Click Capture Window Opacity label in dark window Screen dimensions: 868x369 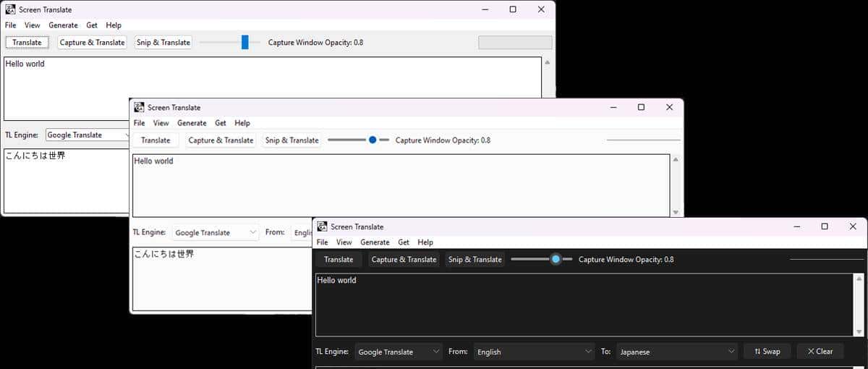coord(626,260)
